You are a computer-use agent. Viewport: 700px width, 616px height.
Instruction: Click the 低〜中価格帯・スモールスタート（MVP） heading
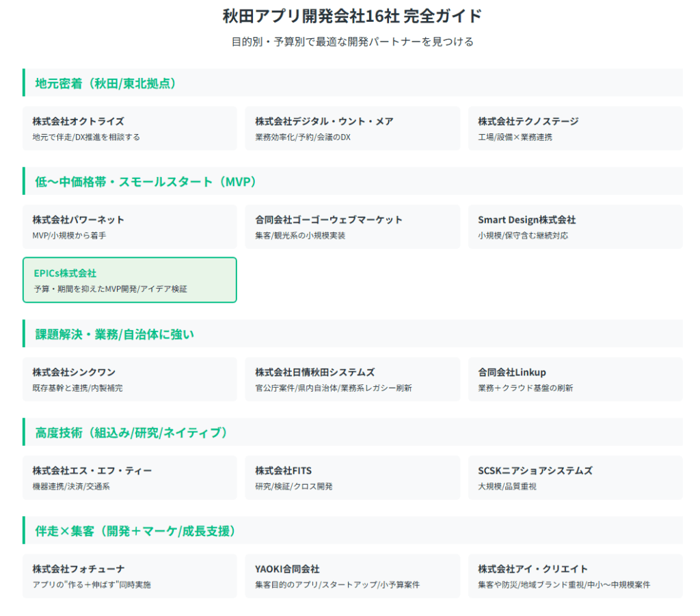[146, 181]
